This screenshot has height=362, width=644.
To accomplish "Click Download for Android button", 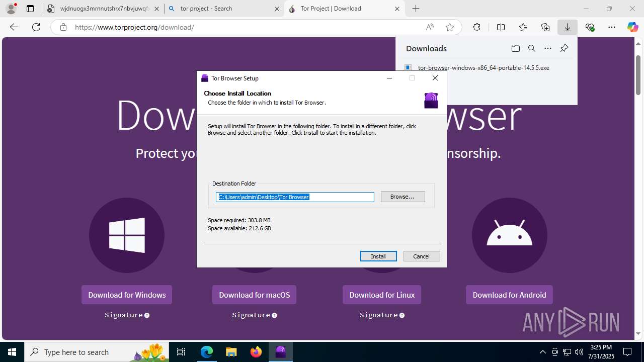I will pos(509,295).
